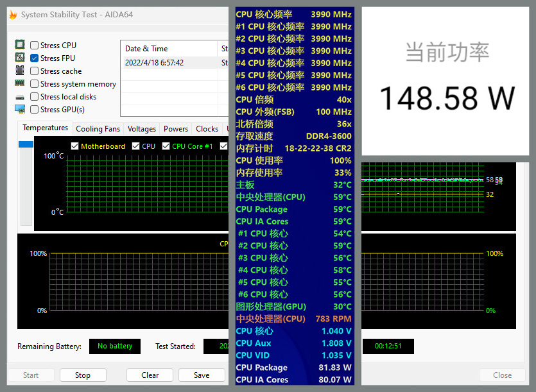Select the Stress CPU icon

[21, 45]
